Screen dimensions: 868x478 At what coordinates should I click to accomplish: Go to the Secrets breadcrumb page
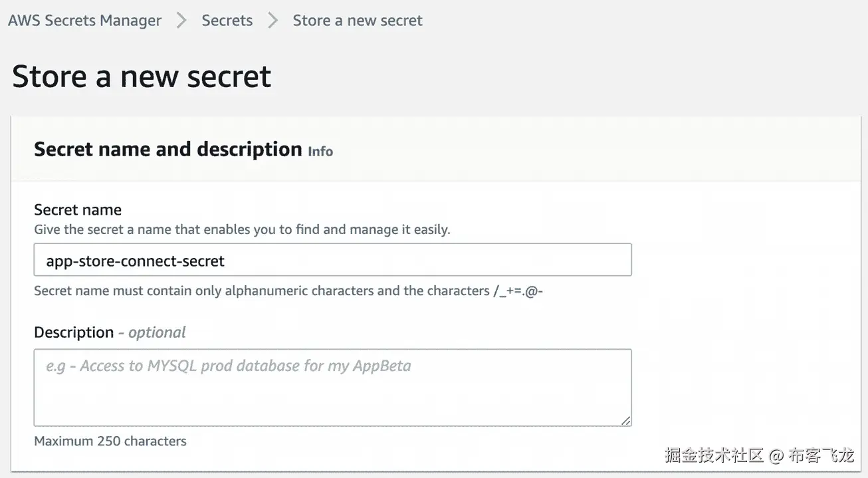click(227, 21)
